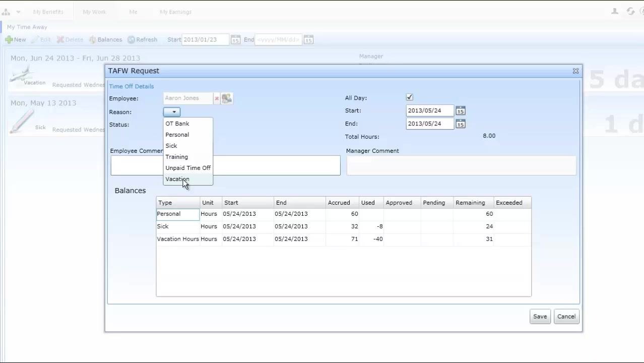Open the org chart navigation icon
The height and width of the screenshot is (363, 644).
click(6, 12)
